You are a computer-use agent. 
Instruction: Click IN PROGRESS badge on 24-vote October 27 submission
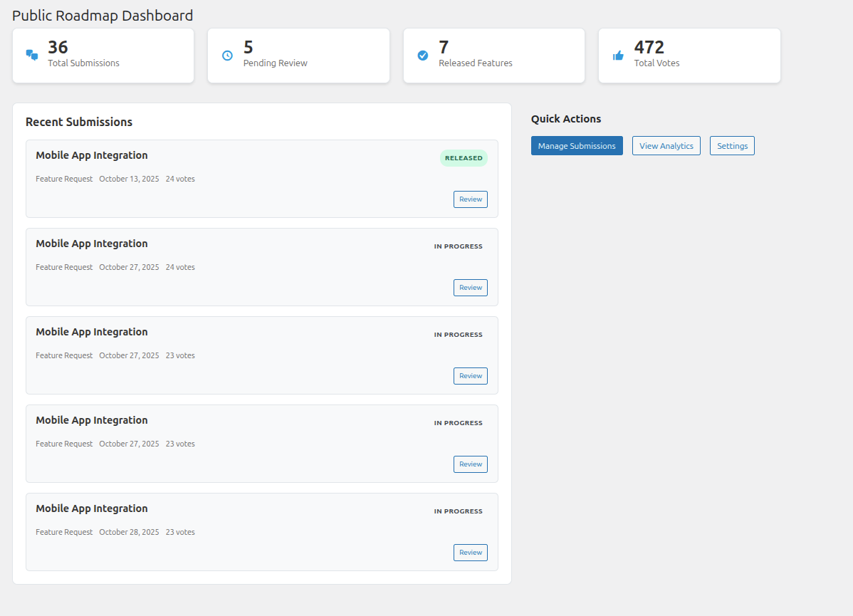point(458,246)
